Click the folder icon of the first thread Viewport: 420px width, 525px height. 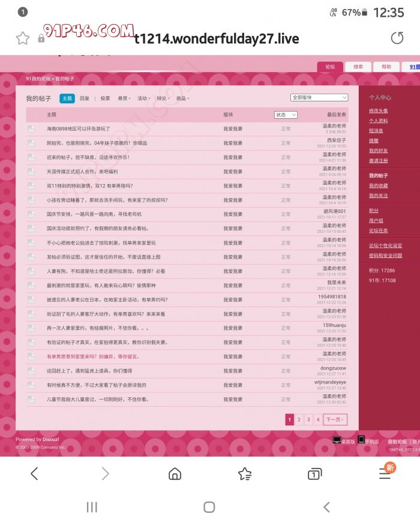(x=31, y=128)
